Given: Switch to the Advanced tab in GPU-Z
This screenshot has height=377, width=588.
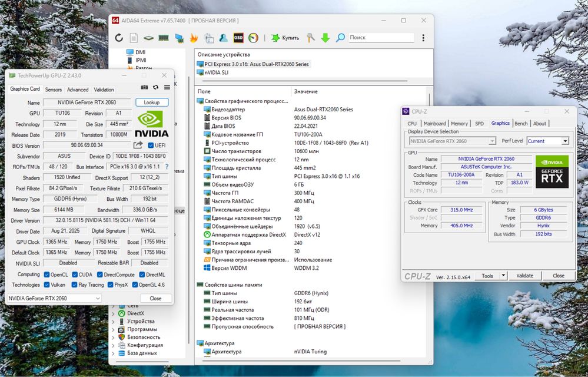Looking at the screenshot, I should 78,90.
